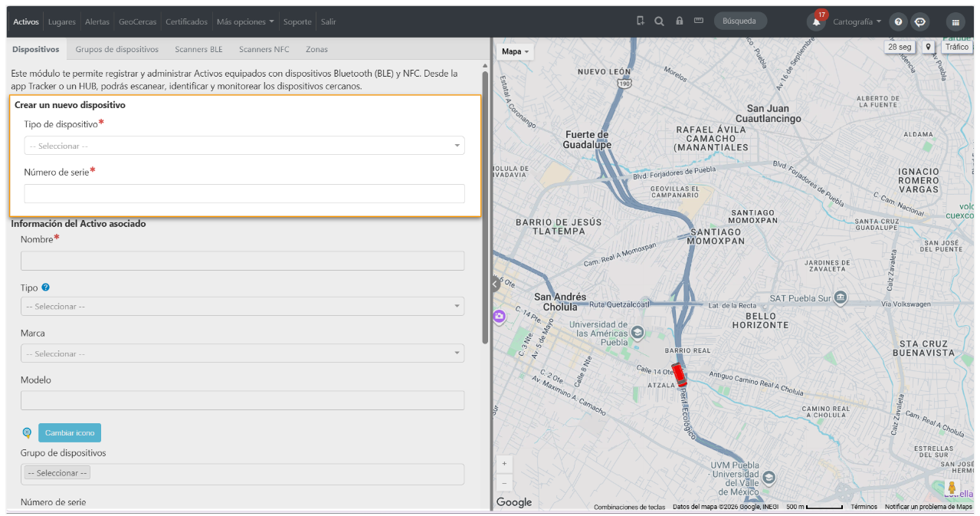Focus the Número de serie input field
The width and height of the screenshot is (980, 516).
click(x=244, y=193)
